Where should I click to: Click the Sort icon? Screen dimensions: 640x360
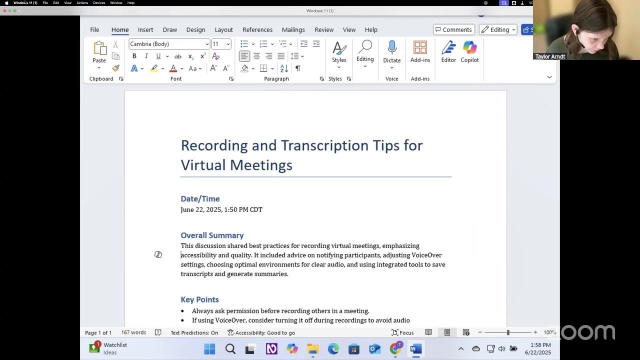tap(284, 68)
